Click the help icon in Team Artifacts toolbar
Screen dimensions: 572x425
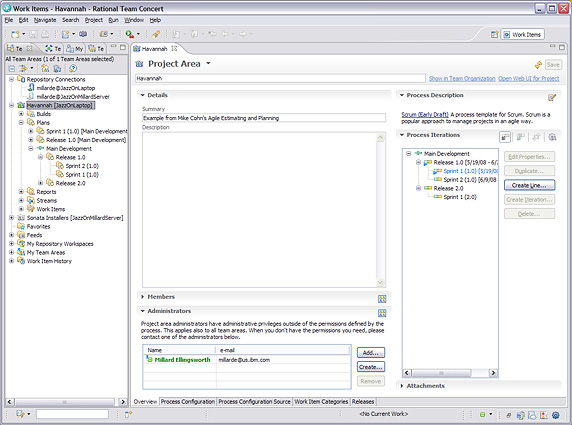73,68
